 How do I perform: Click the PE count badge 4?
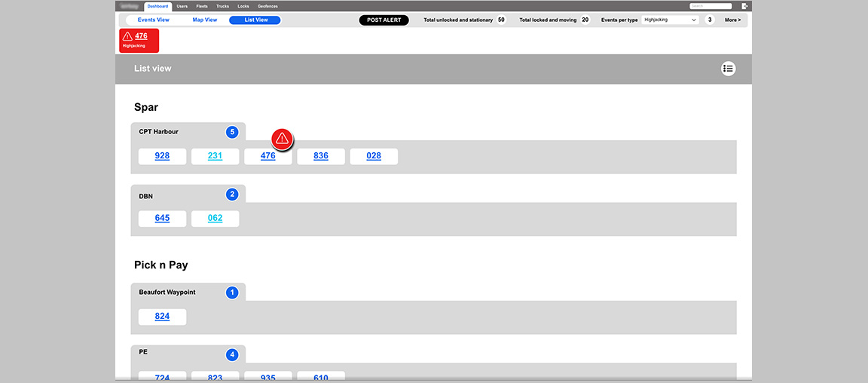pos(232,354)
